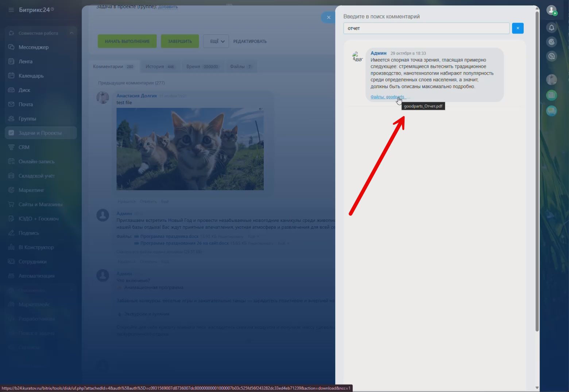Open Программа празднования 26 на сайт.docx
This screenshot has width=569, height=392.
pyautogui.click(x=185, y=243)
